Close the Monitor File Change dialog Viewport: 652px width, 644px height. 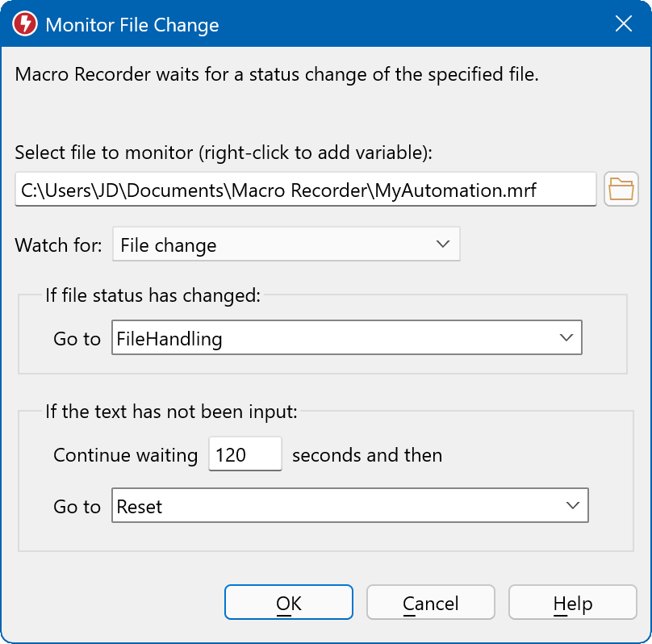(x=624, y=24)
